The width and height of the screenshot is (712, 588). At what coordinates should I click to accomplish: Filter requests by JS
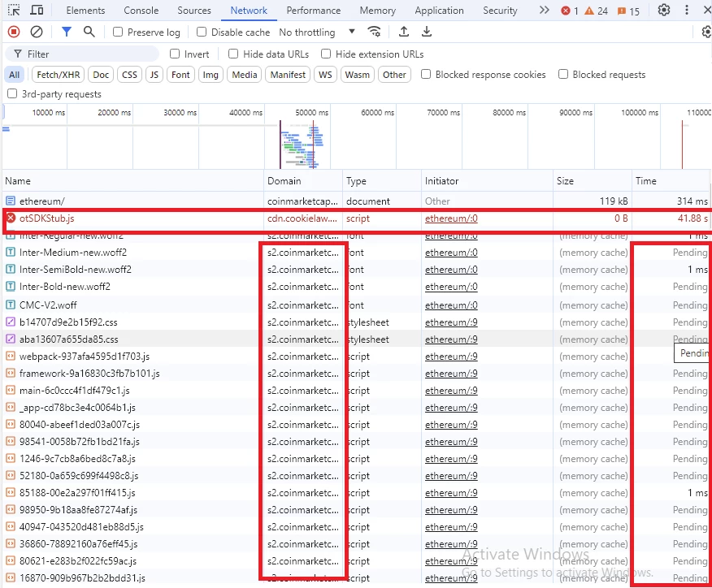154,75
